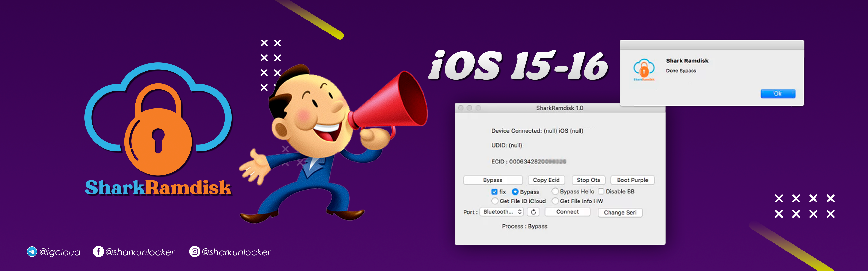This screenshot has height=271, width=868.
Task: Click the Instagram @sharkunlocker handle text
Action: tap(236, 252)
